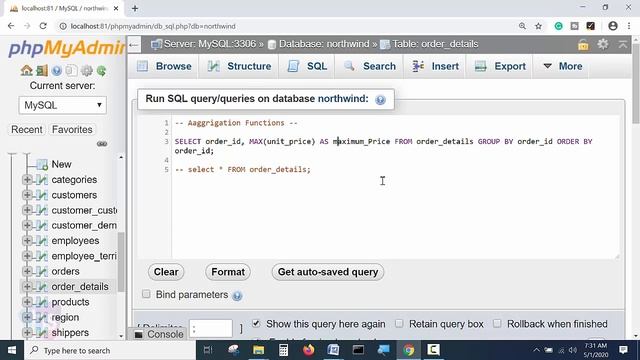Screen dimensions: 640x360
Task: Select New table in tree
Action: point(61,164)
